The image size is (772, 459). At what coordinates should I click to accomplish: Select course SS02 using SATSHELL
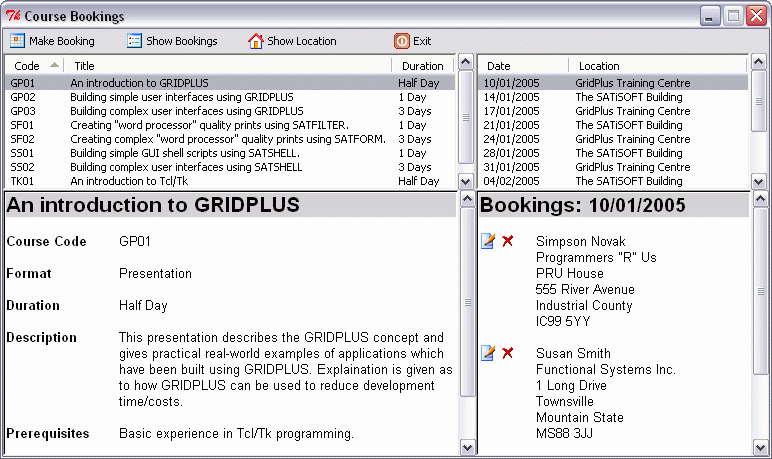pos(230,167)
